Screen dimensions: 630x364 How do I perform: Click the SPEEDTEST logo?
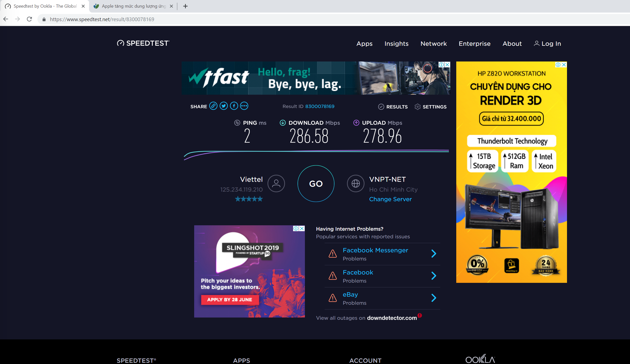point(143,43)
